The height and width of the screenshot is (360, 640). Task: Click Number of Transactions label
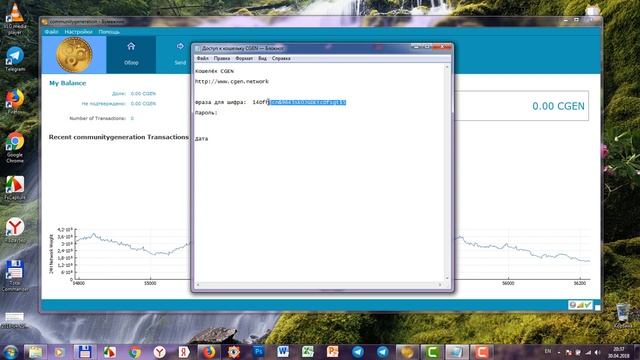pyautogui.click(x=97, y=118)
